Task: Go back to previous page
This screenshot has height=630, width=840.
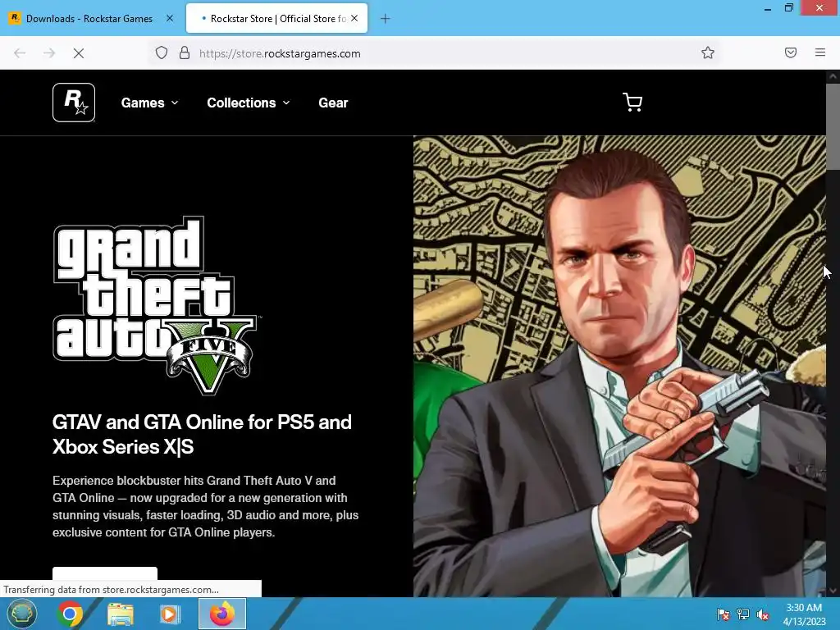Action: point(20,53)
